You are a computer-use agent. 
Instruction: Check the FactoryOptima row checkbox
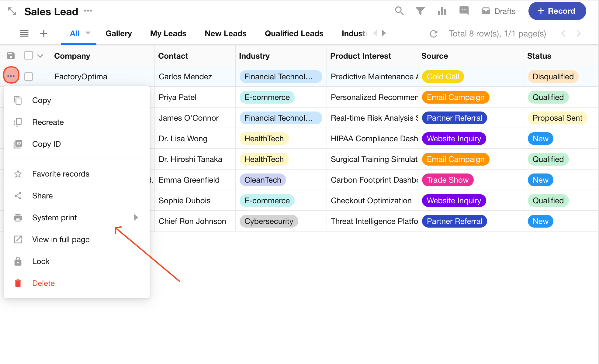tap(29, 77)
